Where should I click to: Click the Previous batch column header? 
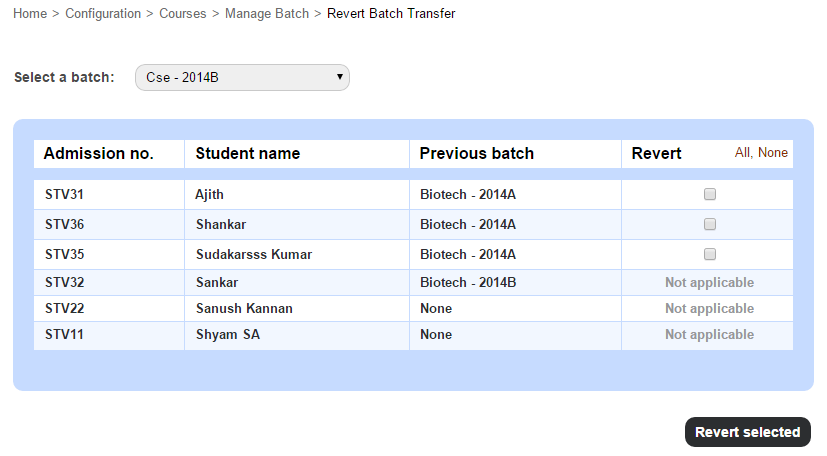476,153
